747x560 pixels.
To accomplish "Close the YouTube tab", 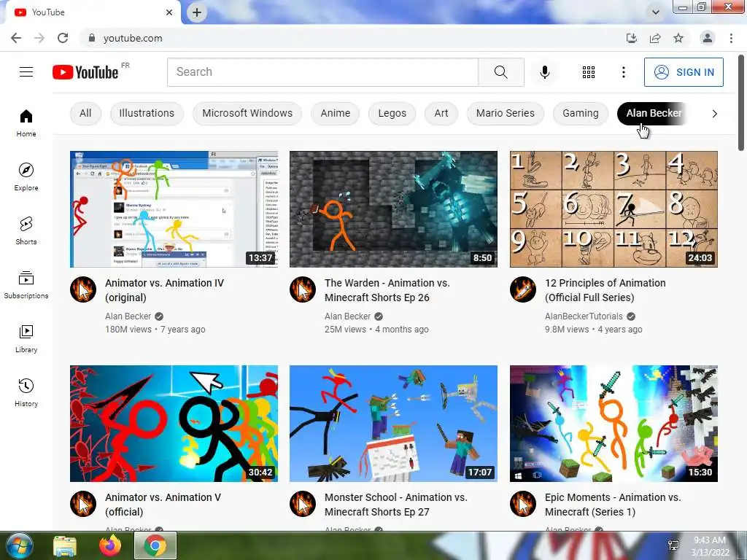I will click(169, 12).
